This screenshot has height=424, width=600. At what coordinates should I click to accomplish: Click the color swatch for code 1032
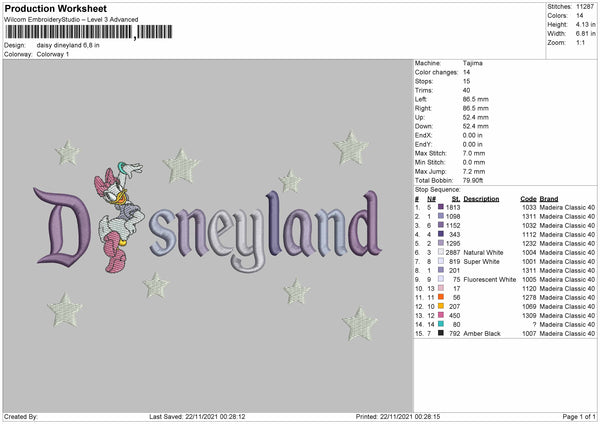(x=441, y=225)
